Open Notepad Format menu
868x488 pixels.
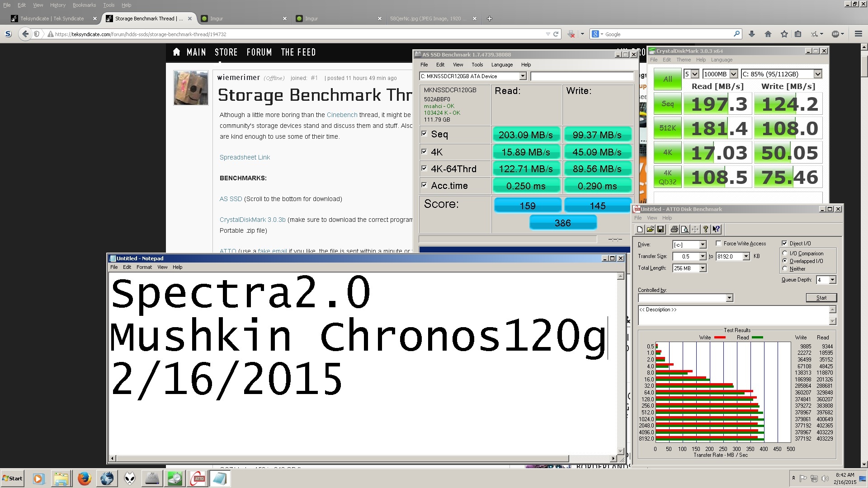pyautogui.click(x=144, y=267)
